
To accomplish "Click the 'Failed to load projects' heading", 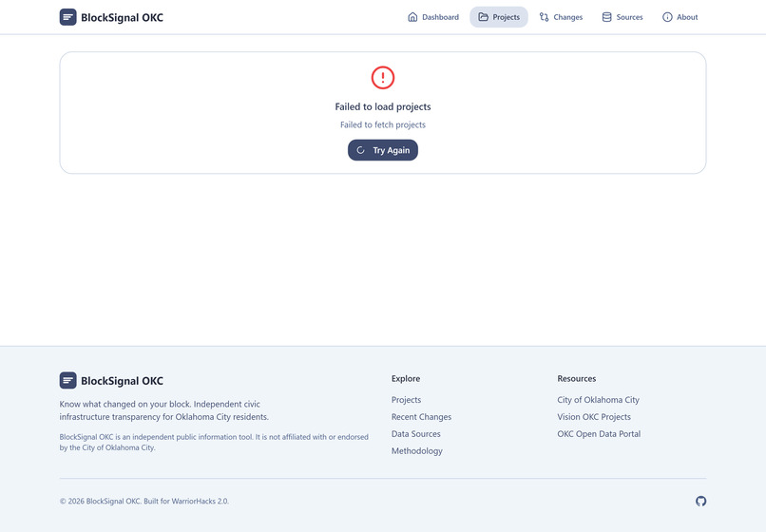I will pos(383,106).
